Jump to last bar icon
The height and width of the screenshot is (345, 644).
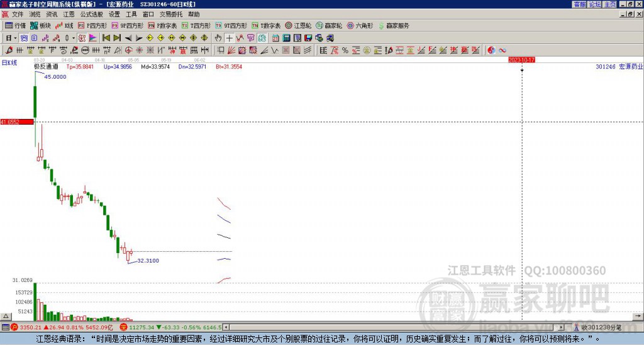click(x=117, y=38)
